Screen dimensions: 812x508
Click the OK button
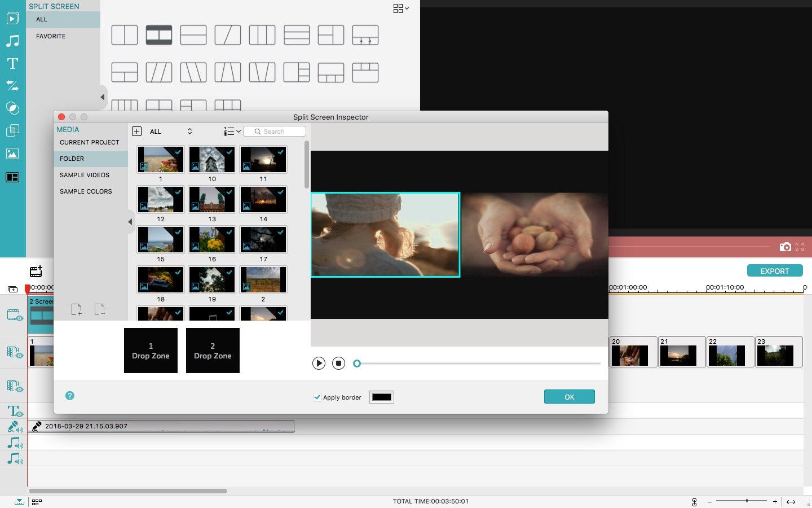569,397
